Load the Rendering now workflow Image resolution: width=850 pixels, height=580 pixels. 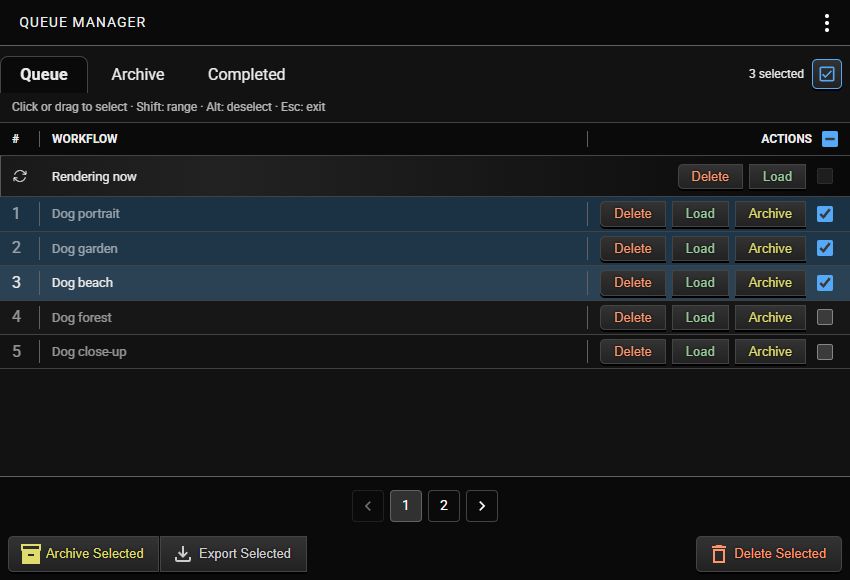pos(777,177)
